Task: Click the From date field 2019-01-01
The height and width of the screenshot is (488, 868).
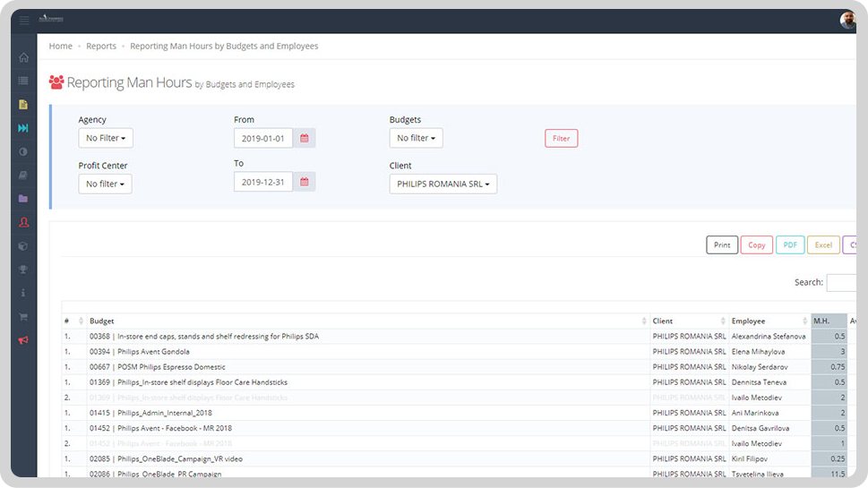Action: (x=263, y=138)
